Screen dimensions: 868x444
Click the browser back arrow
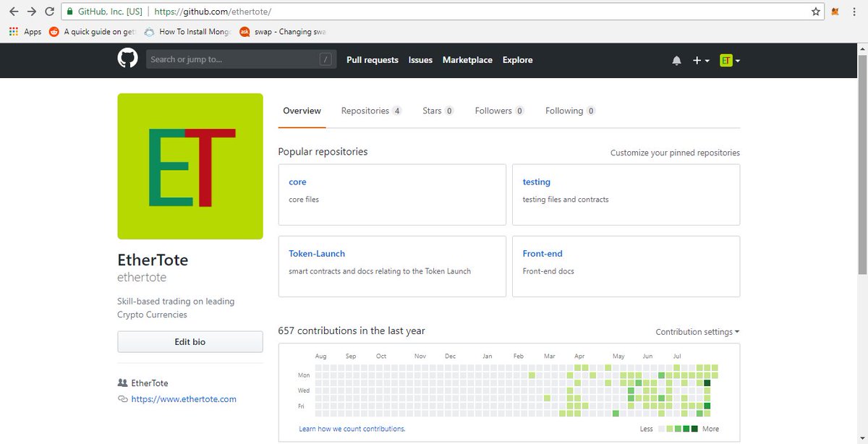[14, 12]
